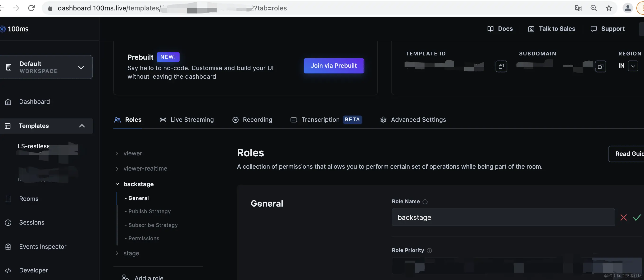Image resolution: width=644 pixels, height=280 pixels.
Task: Copy the Template ID with copy icon
Action: pyautogui.click(x=501, y=66)
